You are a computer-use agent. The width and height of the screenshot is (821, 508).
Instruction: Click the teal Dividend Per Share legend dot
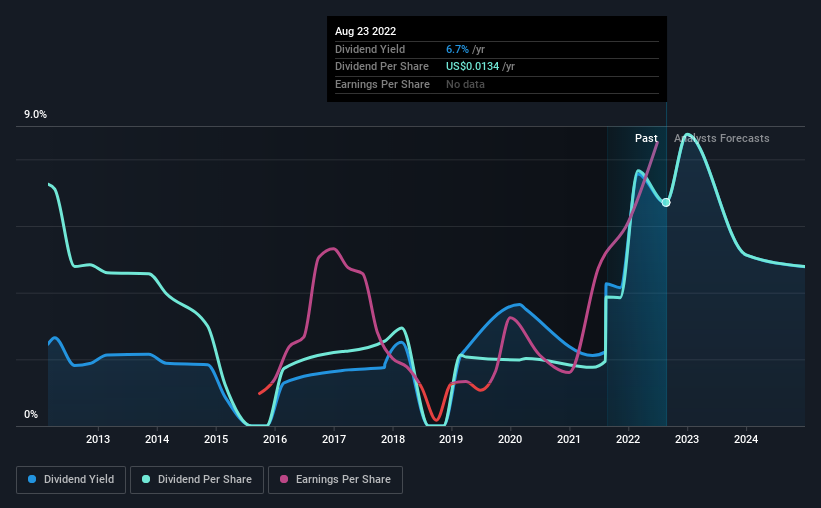pos(146,479)
